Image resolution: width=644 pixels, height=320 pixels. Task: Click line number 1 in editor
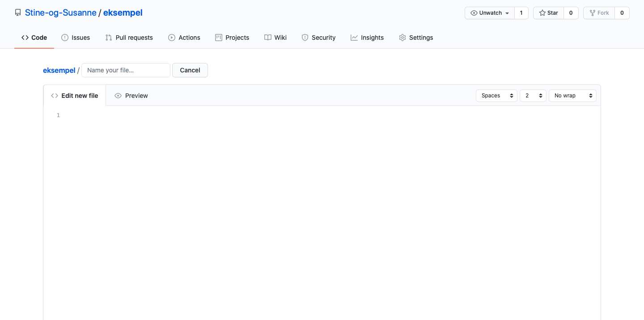[x=58, y=115]
